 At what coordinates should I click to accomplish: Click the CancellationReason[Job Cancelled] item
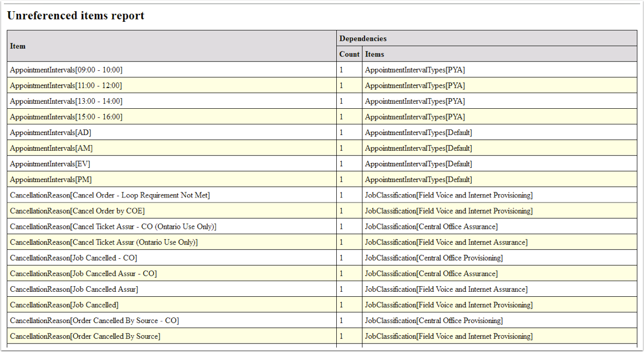[64, 305]
